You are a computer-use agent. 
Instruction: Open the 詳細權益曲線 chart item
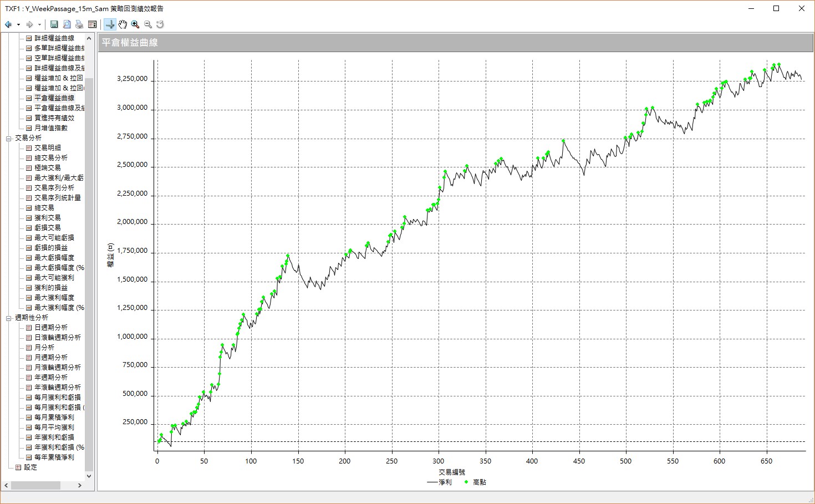tap(54, 38)
